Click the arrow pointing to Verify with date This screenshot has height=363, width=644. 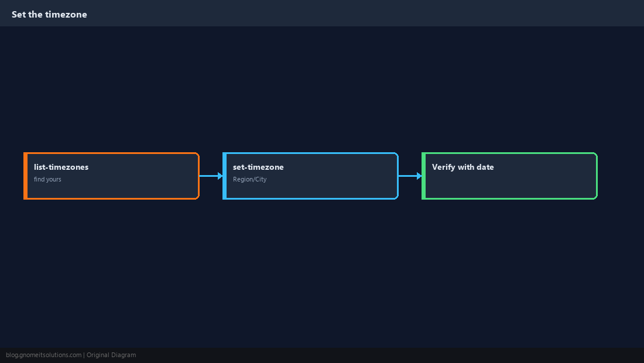[410, 176]
